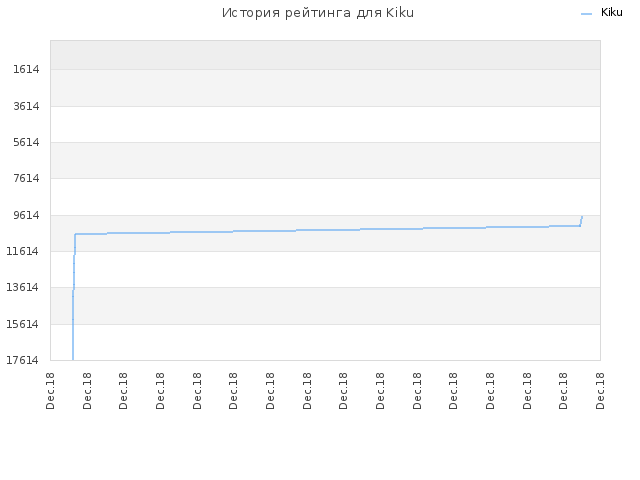Select the 9614 y-axis label
Screen dimensions: 640x480
(26, 215)
